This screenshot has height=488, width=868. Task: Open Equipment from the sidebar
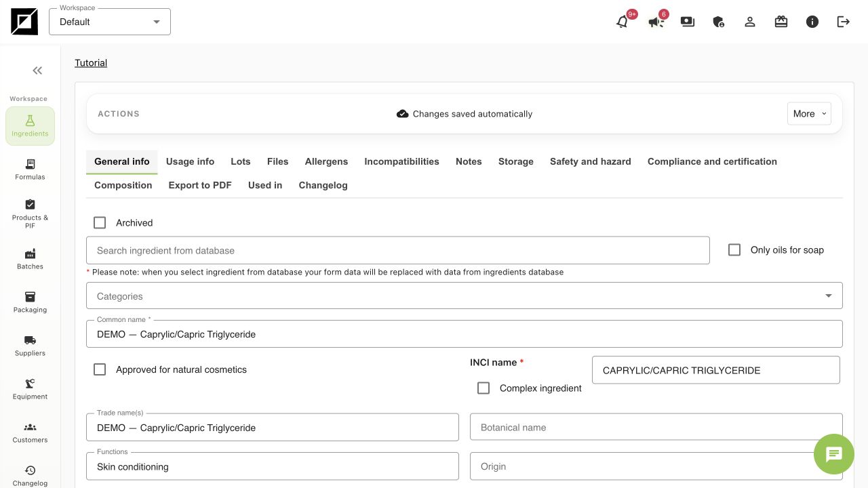30,389
